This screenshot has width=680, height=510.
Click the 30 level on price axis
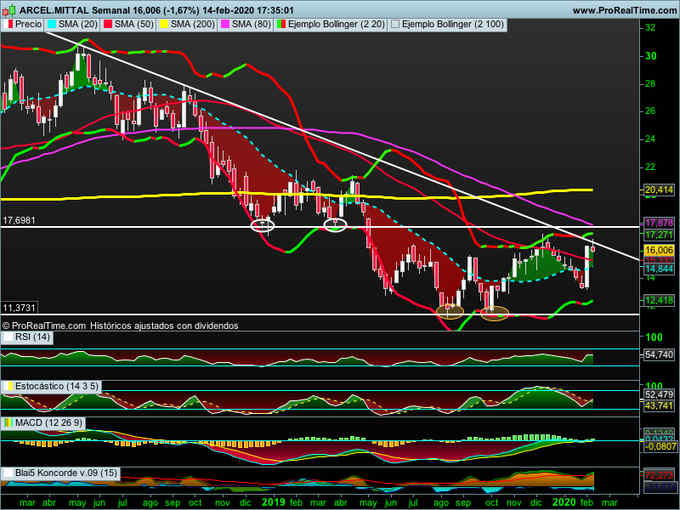651,56
